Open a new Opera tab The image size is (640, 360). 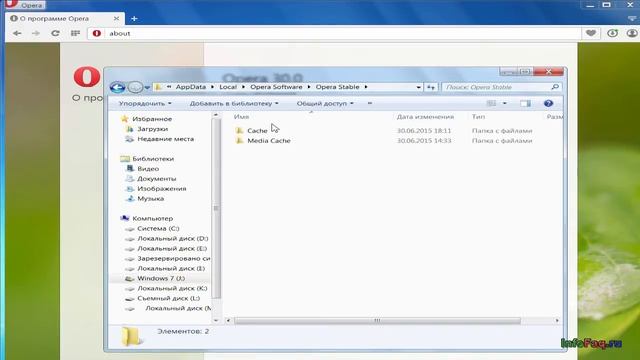click(x=134, y=18)
